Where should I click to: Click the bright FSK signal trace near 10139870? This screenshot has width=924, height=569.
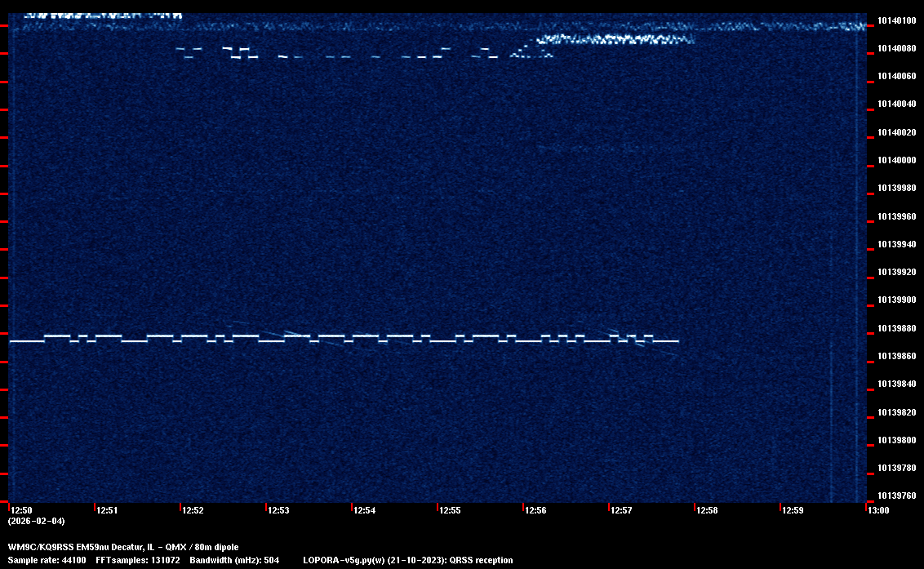(x=343, y=339)
